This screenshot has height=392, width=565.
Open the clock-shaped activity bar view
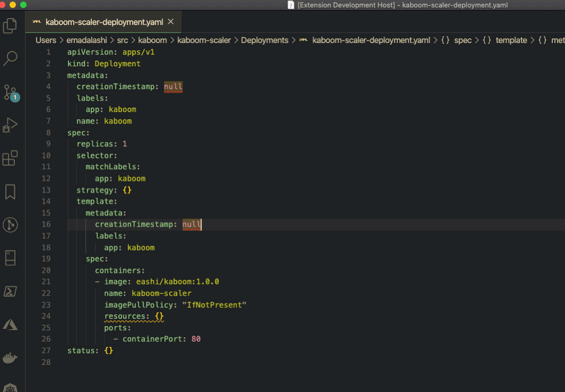[11, 224]
